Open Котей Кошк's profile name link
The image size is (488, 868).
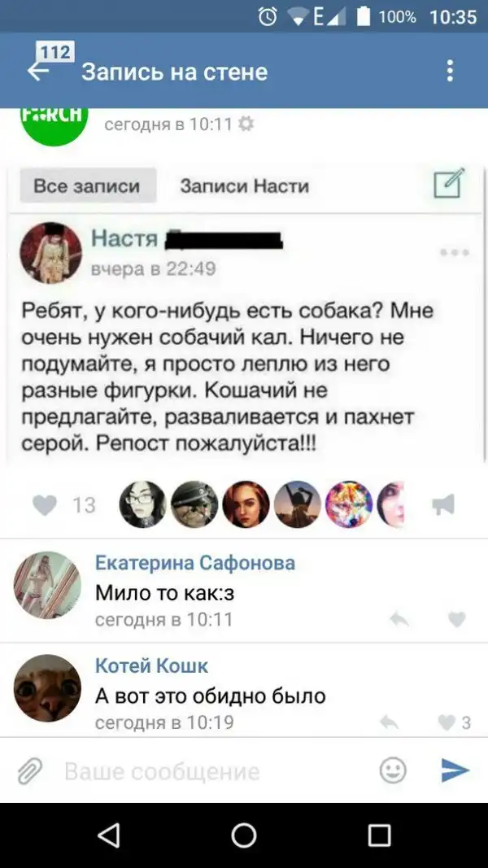[151, 666]
